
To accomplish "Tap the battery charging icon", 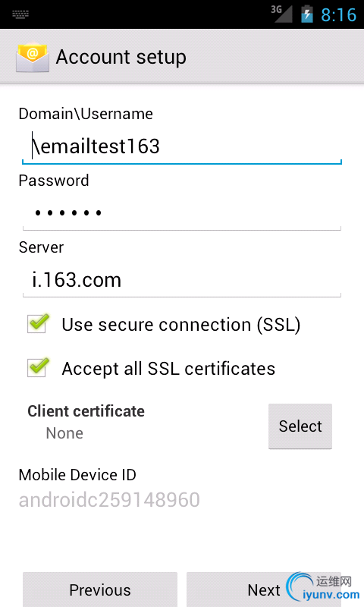I will point(307,14).
